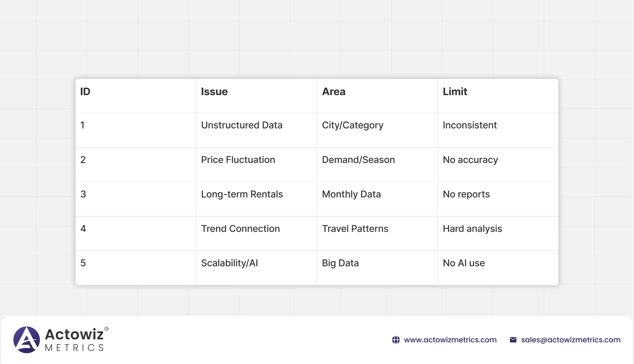Click the Actowiz Metrics logo emblem

pyautogui.click(x=26, y=340)
